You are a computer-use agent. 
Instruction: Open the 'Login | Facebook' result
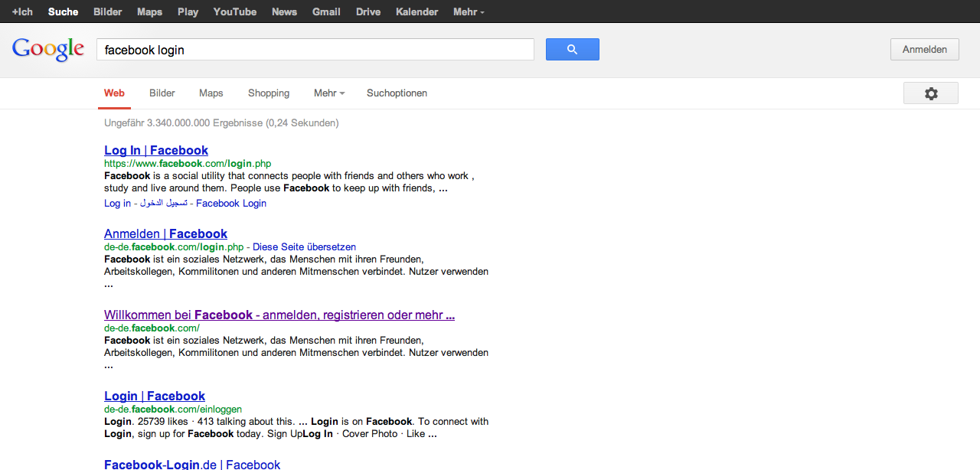pos(155,397)
